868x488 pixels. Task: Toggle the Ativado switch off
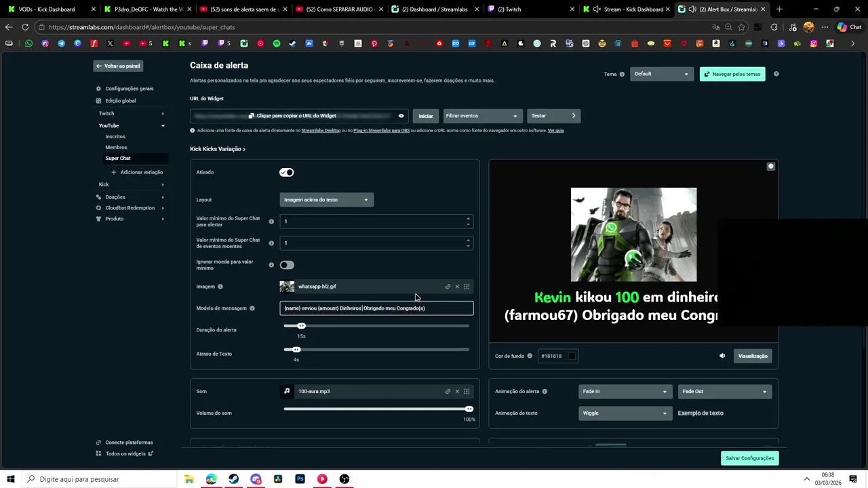(x=287, y=172)
